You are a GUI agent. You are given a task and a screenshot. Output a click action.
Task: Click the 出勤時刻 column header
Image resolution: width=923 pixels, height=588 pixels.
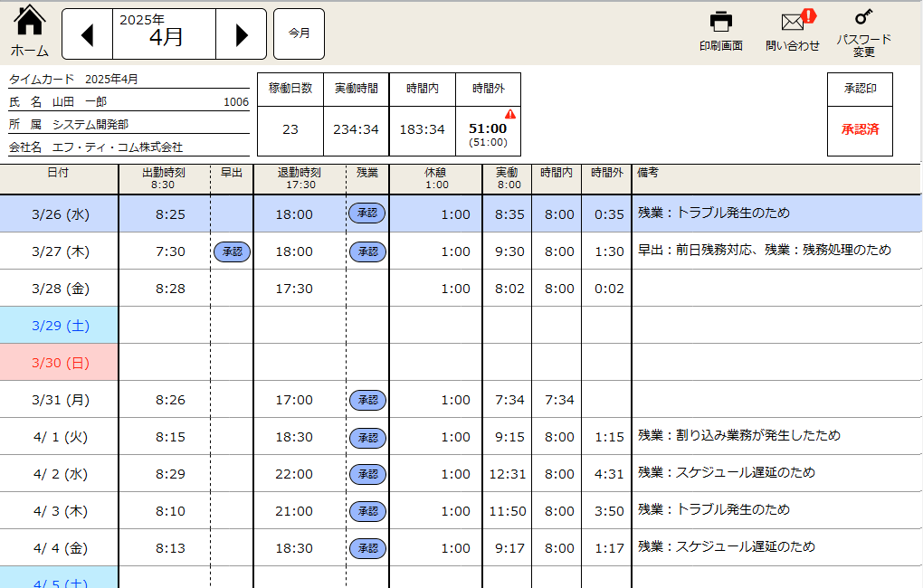pos(164,177)
